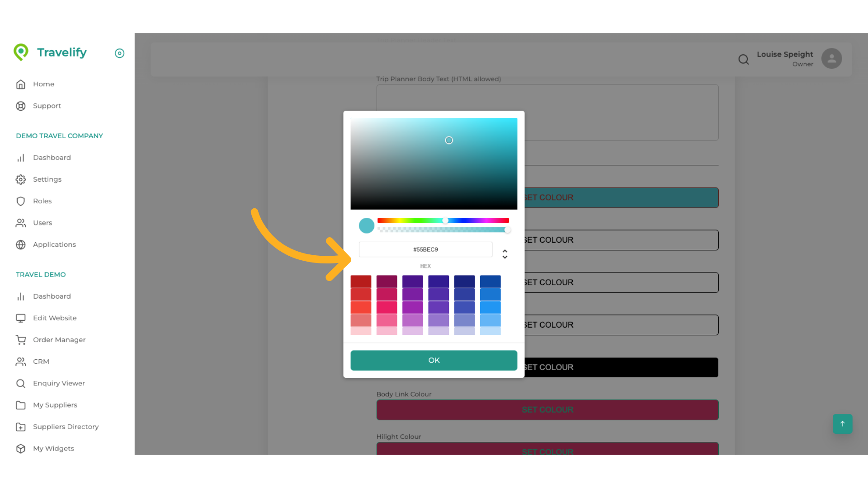This screenshot has height=488, width=868.
Task: Open the Roles section
Action: click(42, 201)
